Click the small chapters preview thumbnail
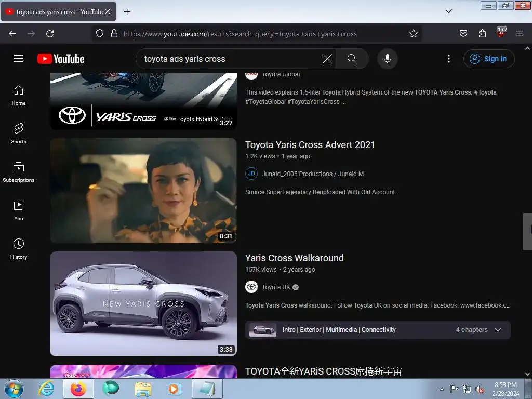Image resolution: width=532 pixels, height=399 pixels. (262, 330)
